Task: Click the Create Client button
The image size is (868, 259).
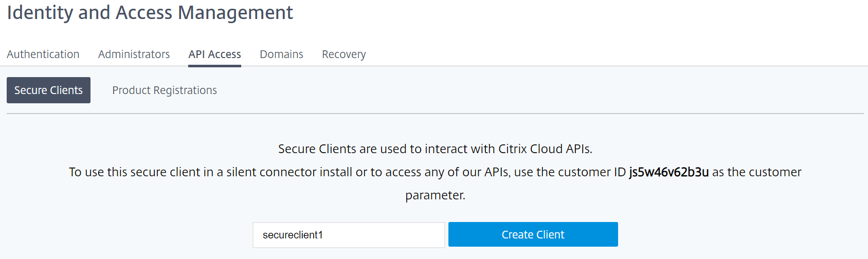Action: tap(533, 234)
